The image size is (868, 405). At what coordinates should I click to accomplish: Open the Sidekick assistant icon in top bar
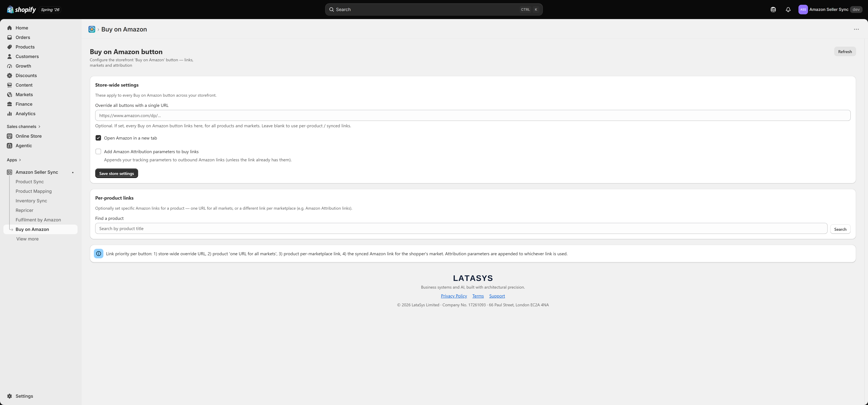pyautogui.click(x=773, y=9)
